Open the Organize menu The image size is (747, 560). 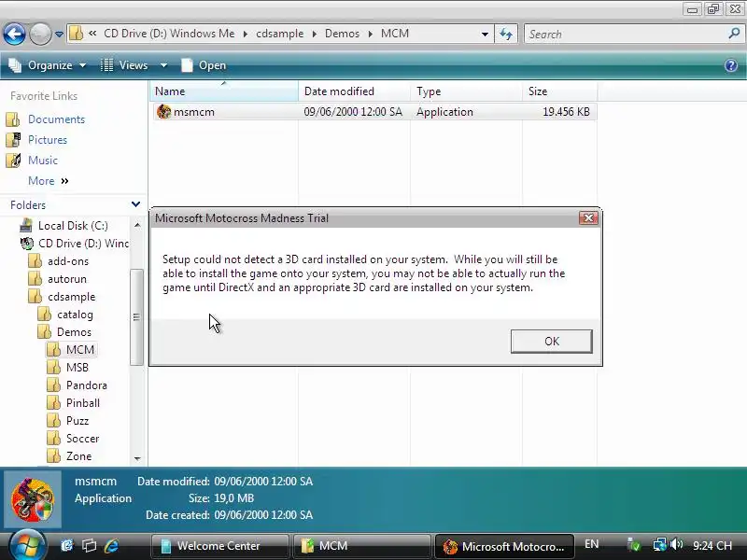pyautogui.click(x=48, y=65)
